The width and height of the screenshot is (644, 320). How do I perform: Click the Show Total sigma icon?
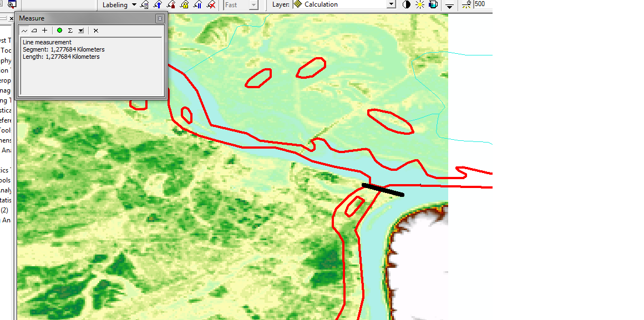[x=70, y=31]
